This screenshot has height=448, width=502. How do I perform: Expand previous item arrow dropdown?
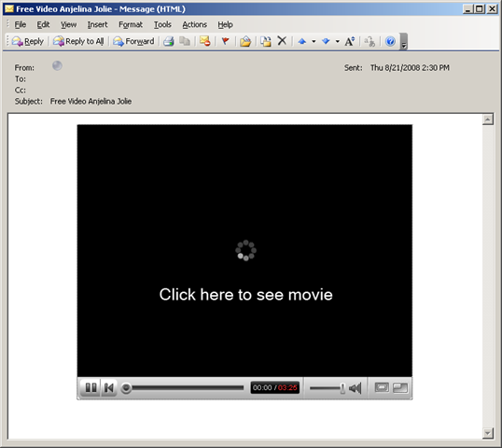314,41
